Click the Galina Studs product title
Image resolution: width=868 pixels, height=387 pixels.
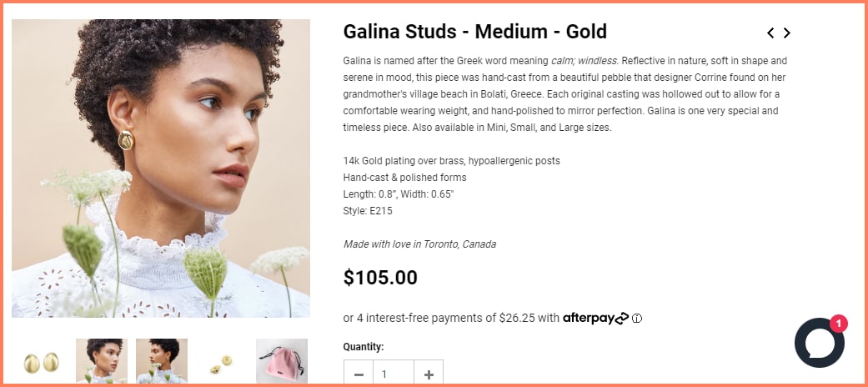point(474,33)
